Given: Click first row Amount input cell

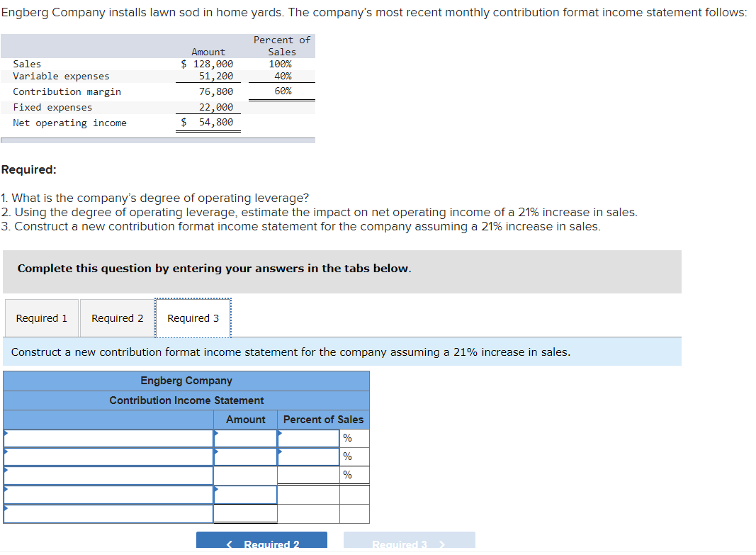Looking at the screenshot, I should pos(245,438).
